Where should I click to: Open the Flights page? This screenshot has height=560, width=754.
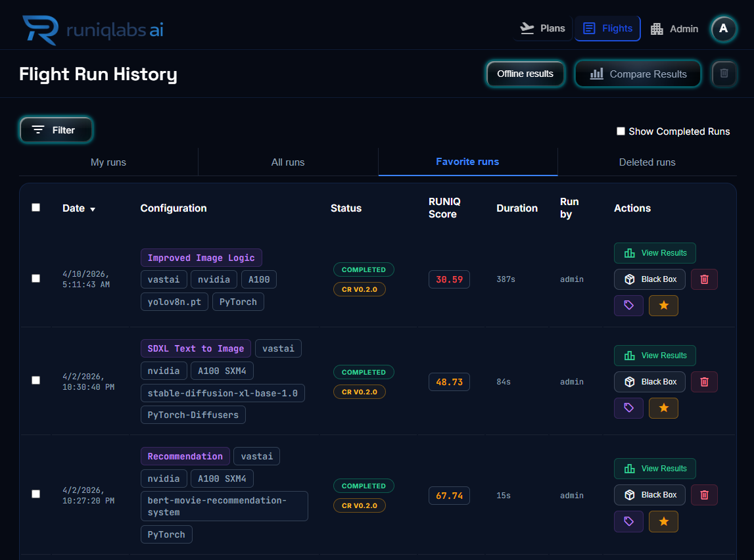(x=607, y=28)
